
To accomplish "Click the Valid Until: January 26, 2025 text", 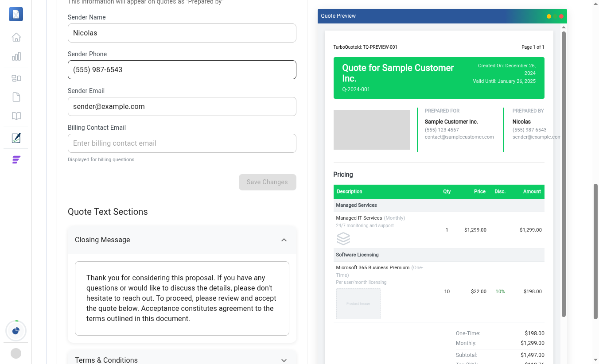I will click(504, 81).
